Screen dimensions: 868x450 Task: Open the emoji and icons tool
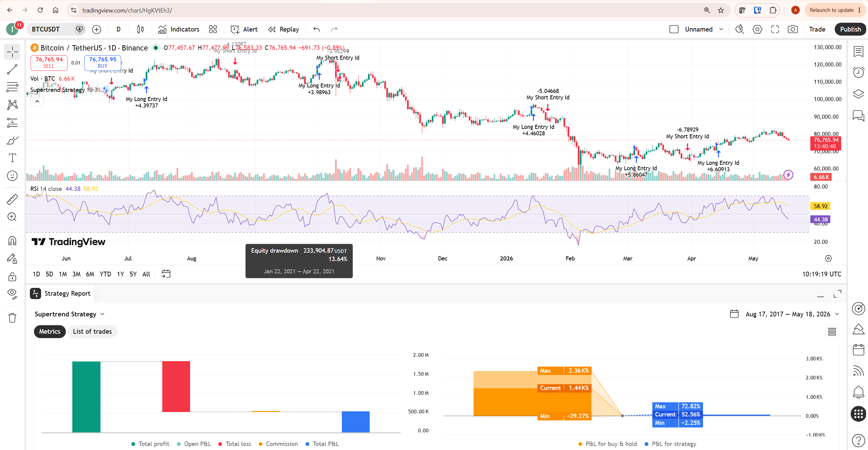(12, 176)
